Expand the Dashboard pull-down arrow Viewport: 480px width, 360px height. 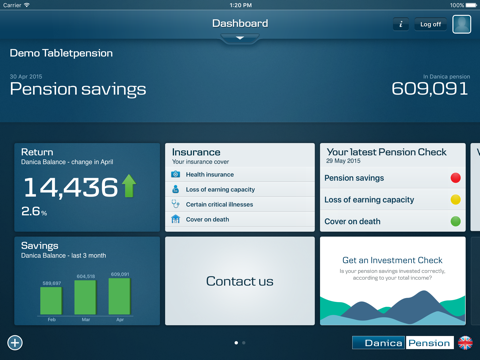pos(240,38)
